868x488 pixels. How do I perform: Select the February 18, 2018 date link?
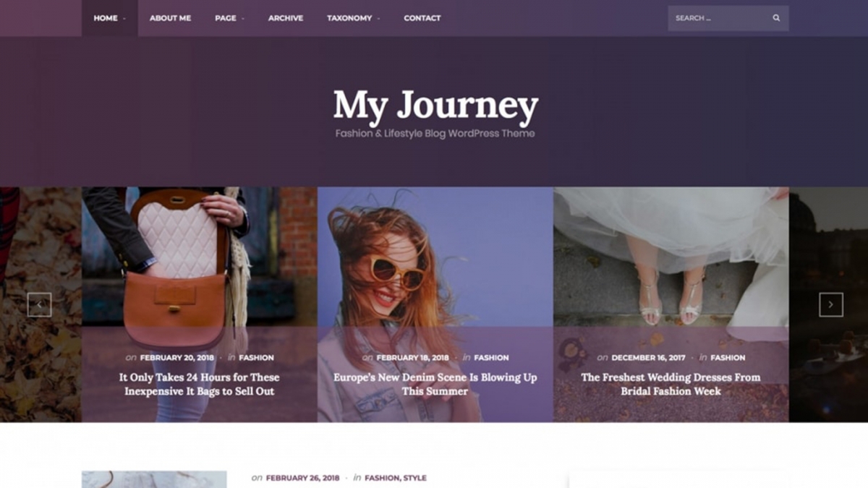pyautogui.click(x=412, y=357)
